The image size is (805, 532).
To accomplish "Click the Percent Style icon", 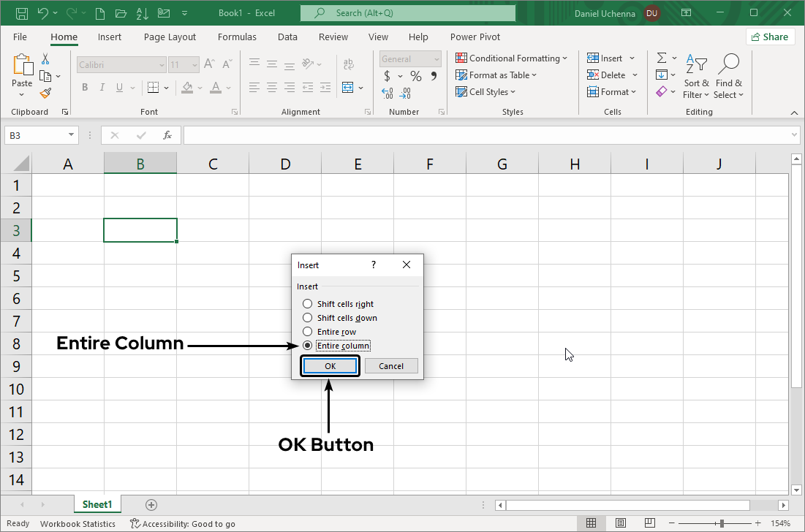I will coord(415,75).
